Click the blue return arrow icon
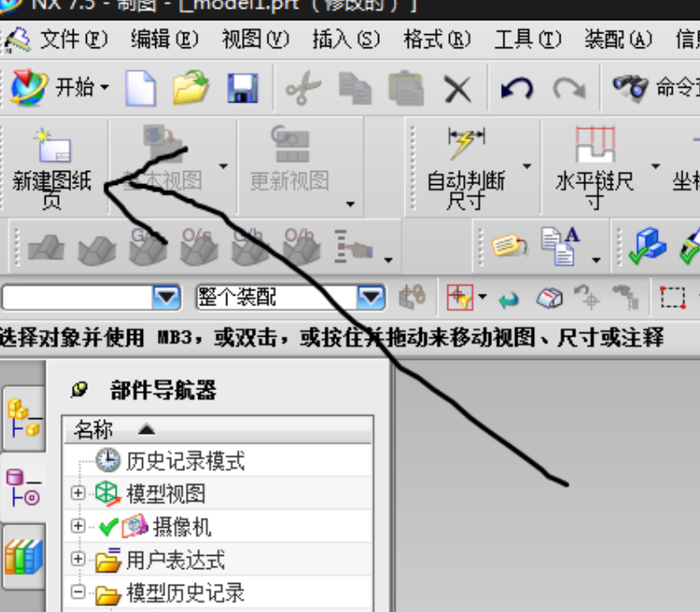The image size is (700, 612). click(509, 300)
